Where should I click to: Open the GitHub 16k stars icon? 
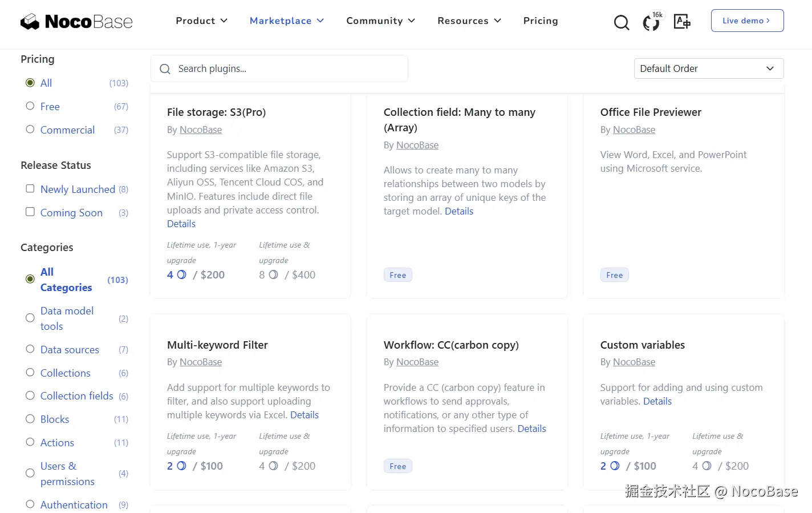(651, 22)
